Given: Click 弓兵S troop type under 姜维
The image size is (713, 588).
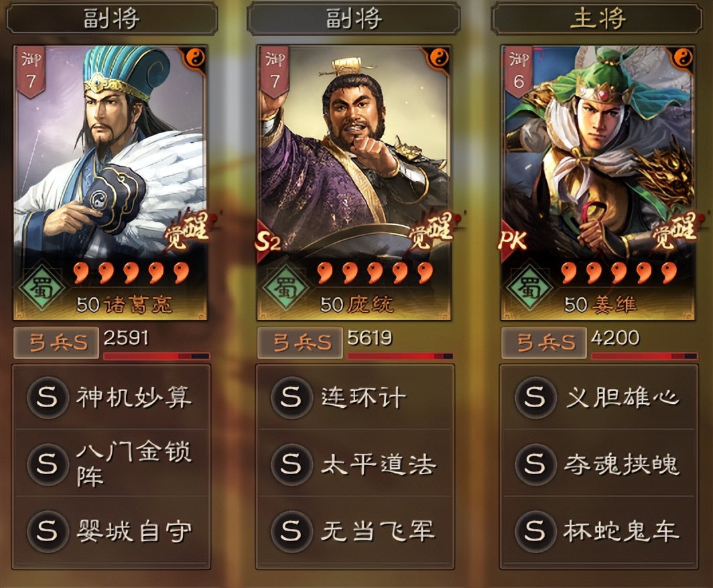Looking at the screenshot, I should click(x=544, y=343).
